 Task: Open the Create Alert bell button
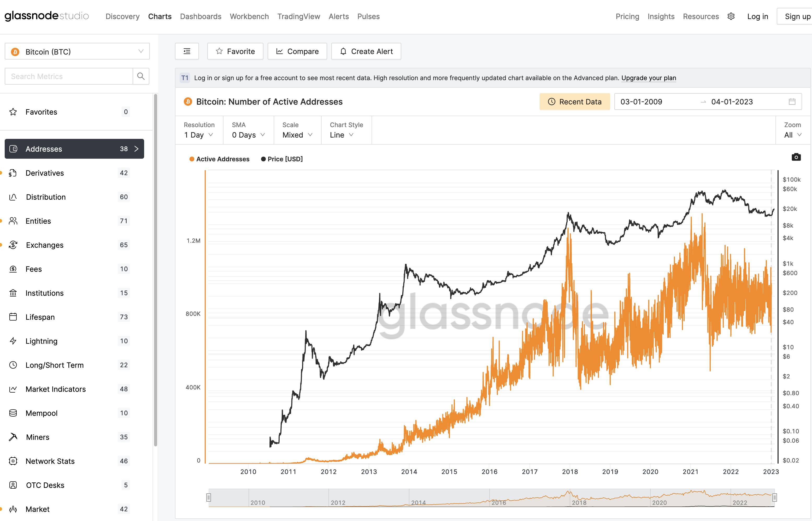366,51
